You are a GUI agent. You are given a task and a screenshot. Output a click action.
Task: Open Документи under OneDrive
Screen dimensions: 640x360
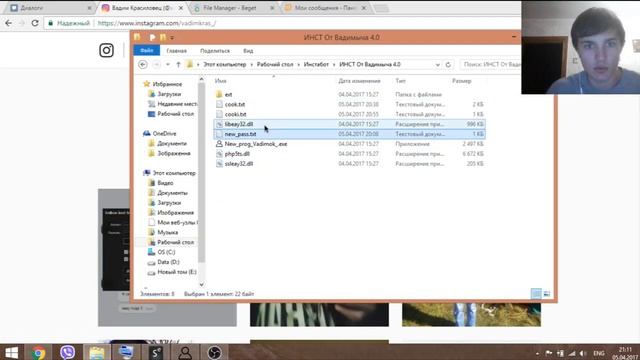tap(172, 144)
